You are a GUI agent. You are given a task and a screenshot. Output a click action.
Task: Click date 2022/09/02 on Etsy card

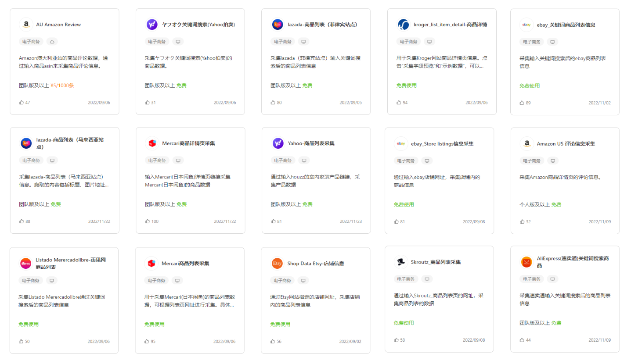click(x=351, y=341)
